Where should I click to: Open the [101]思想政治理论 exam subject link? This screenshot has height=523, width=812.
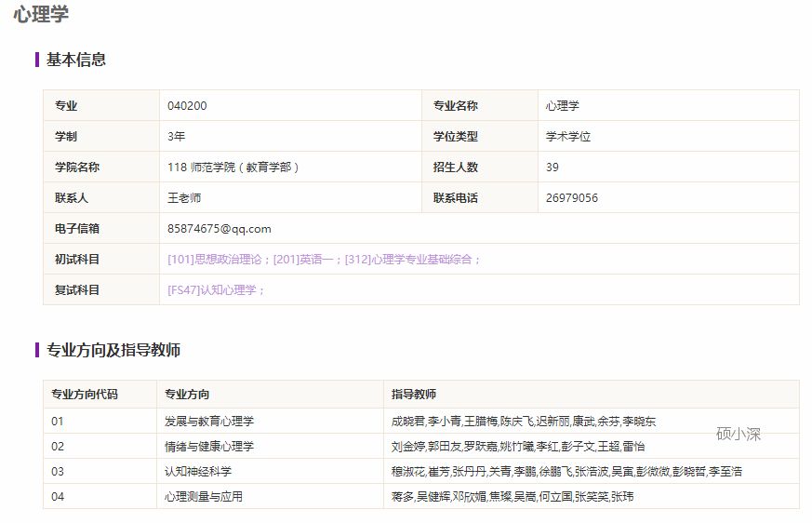(x=215, y=259)
